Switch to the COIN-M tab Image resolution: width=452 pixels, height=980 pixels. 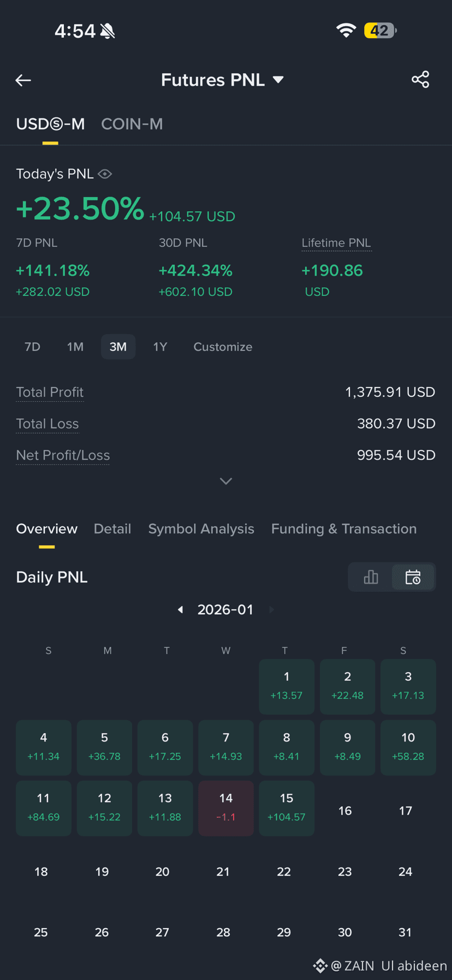click(132, 124)
